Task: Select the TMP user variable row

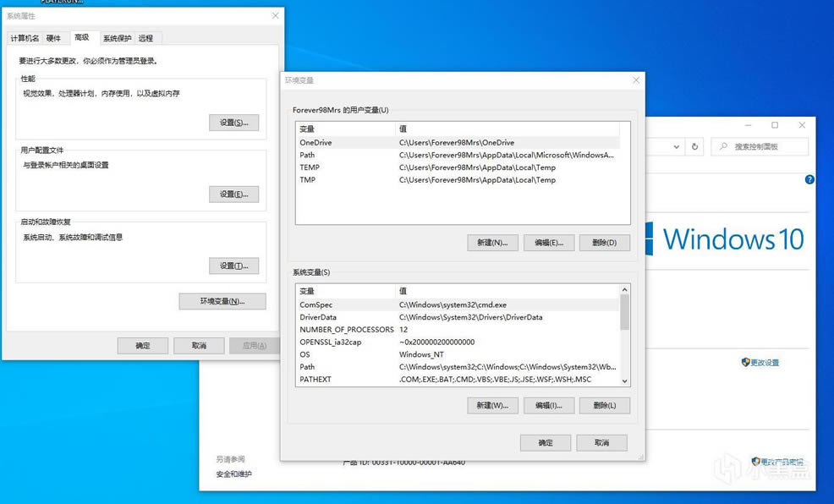Action: coord(458,179)
